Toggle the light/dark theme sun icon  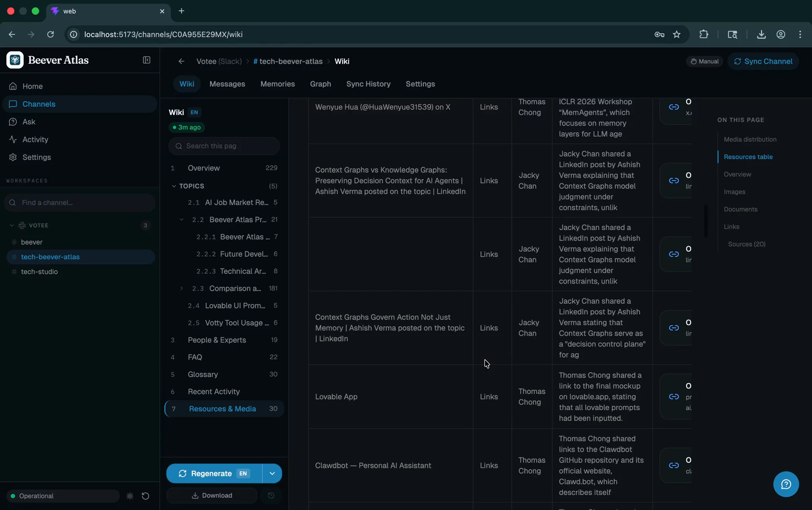[x=130, y=496]
